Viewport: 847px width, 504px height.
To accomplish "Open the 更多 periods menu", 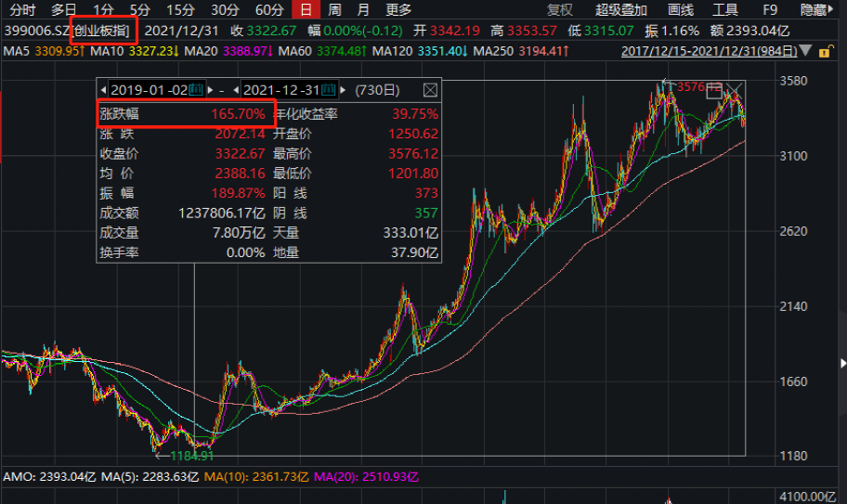I will [x=398, y=9].
